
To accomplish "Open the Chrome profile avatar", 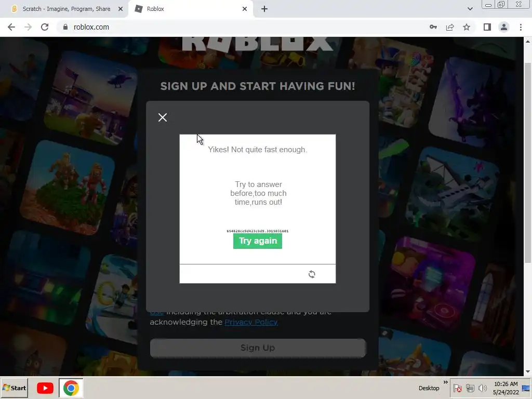I will tap(504, 27).
